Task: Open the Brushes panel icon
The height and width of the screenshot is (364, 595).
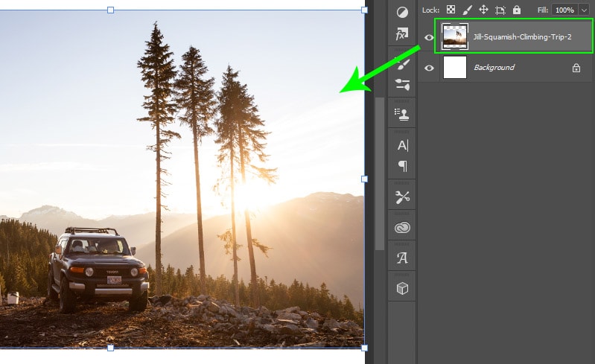Action: coord(402,66)
